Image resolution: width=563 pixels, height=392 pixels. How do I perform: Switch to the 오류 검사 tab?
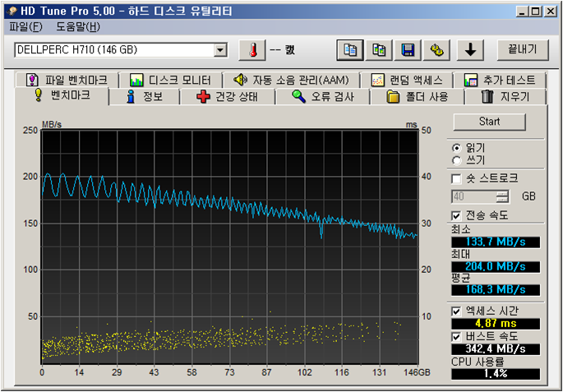(323, 97)
